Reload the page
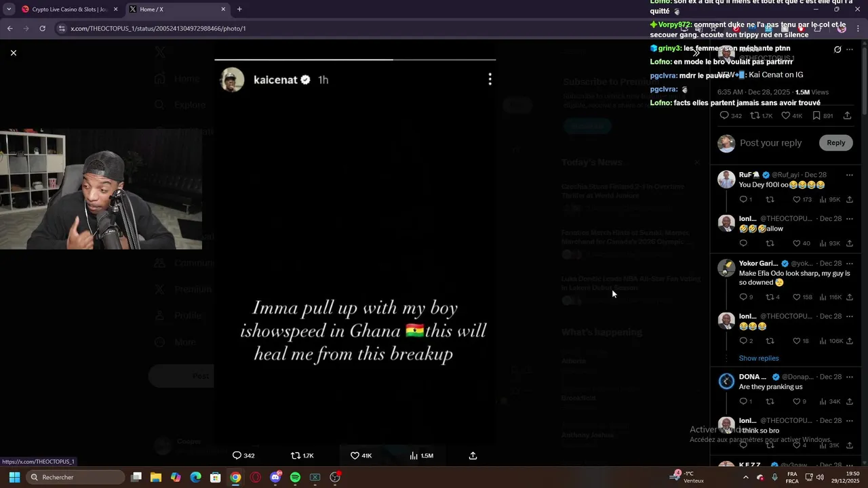The height and width of the screenshot is (488, 868). click(42, 28)
